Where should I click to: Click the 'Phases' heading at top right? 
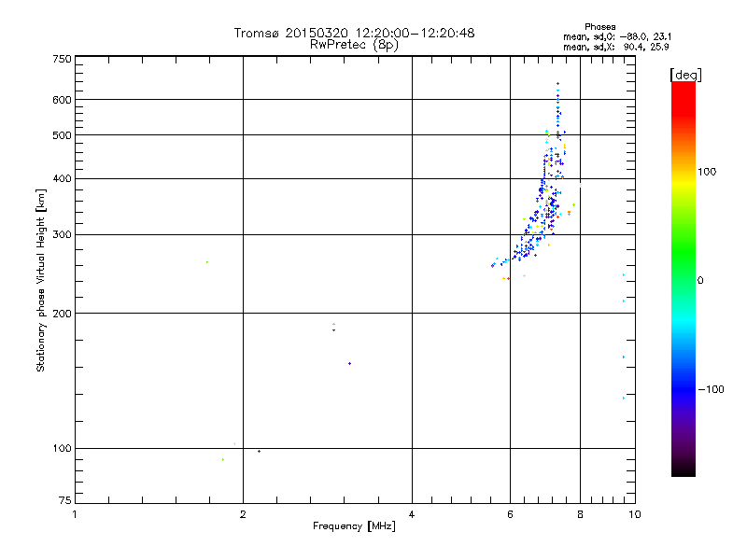[599, 27]
